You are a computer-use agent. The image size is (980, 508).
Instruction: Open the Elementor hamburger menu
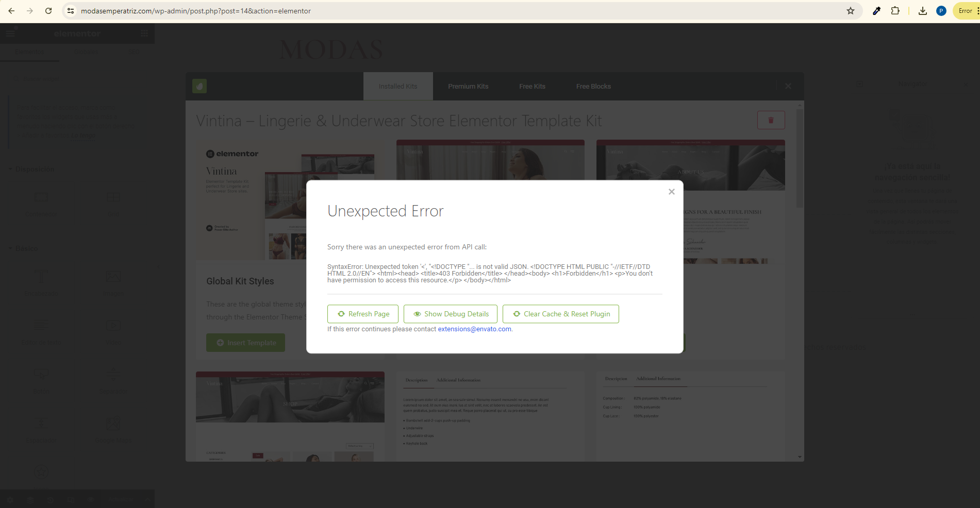[10, 33]
